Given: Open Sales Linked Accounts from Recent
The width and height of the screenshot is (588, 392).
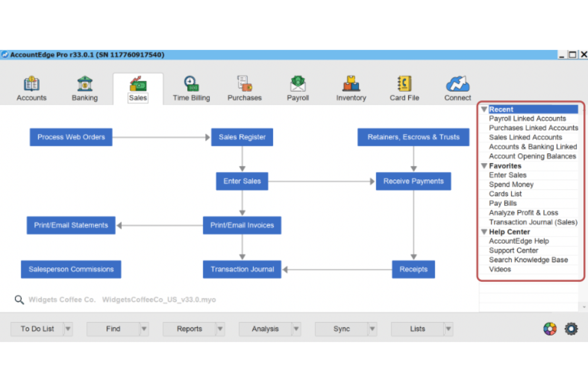Looking at the screenshot, I should pos(525,137).
